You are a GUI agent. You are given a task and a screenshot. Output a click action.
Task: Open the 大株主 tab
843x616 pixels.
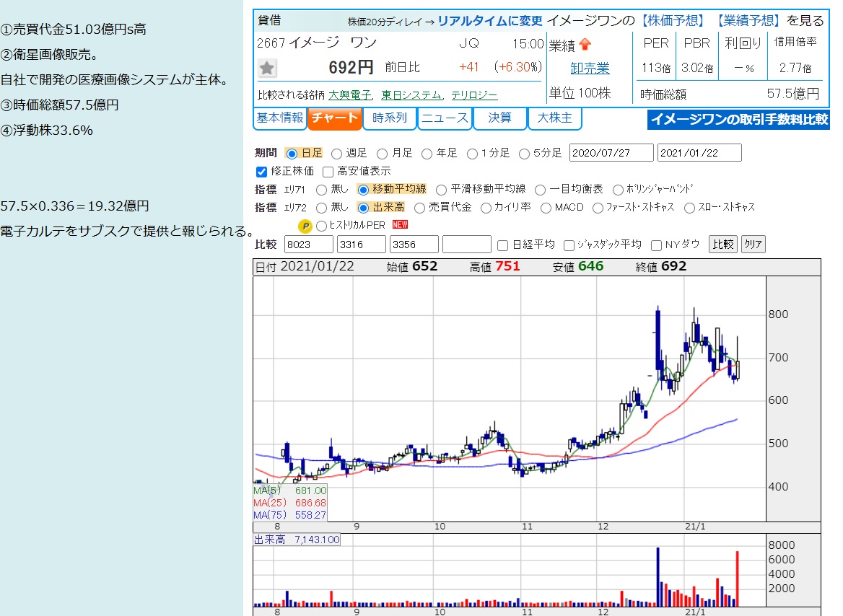(x=555, y=118)
